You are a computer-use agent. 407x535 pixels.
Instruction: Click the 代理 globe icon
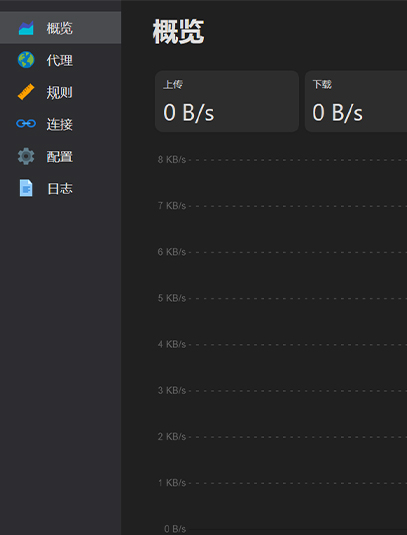(26, 60)
